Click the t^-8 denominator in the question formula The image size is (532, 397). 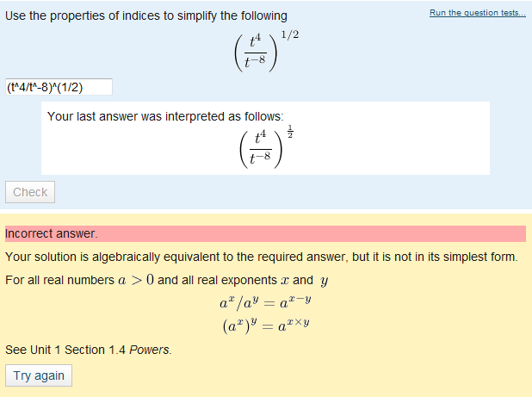pyautogui.click(x=255, y=61)
